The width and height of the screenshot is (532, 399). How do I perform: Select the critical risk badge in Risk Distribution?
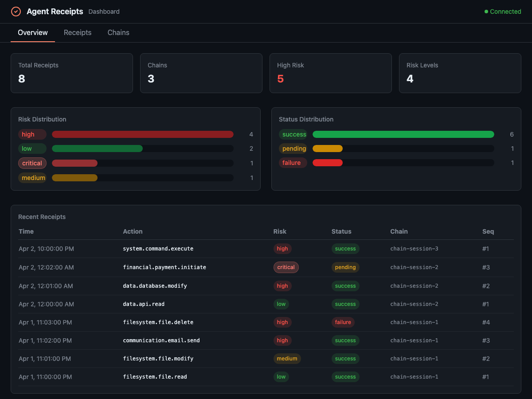[32, 163]
